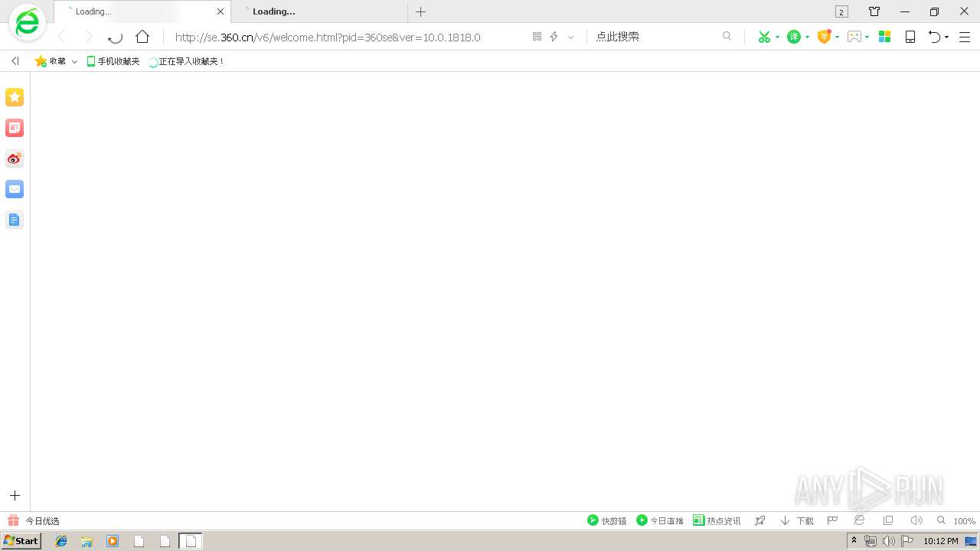Expand the screenshot tool dropdown arrow
The image size is (980, 551).
pyautogui.click(x=777, y=37)
